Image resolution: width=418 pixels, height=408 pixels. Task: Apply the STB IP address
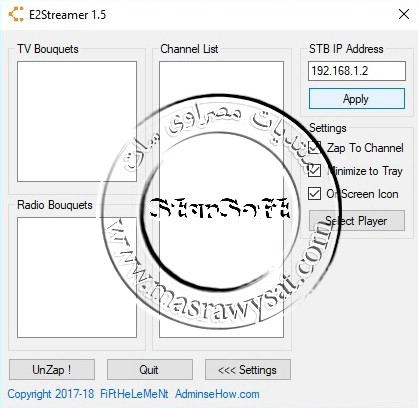[x=357, y=99]
